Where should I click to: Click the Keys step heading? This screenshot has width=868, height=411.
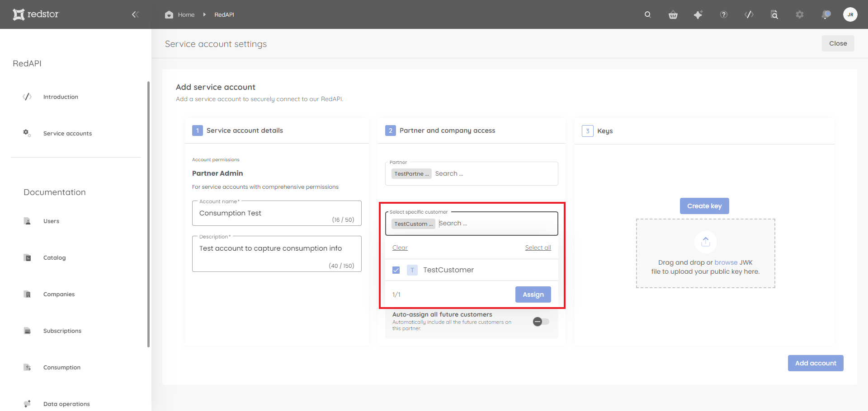pos(605,131)
